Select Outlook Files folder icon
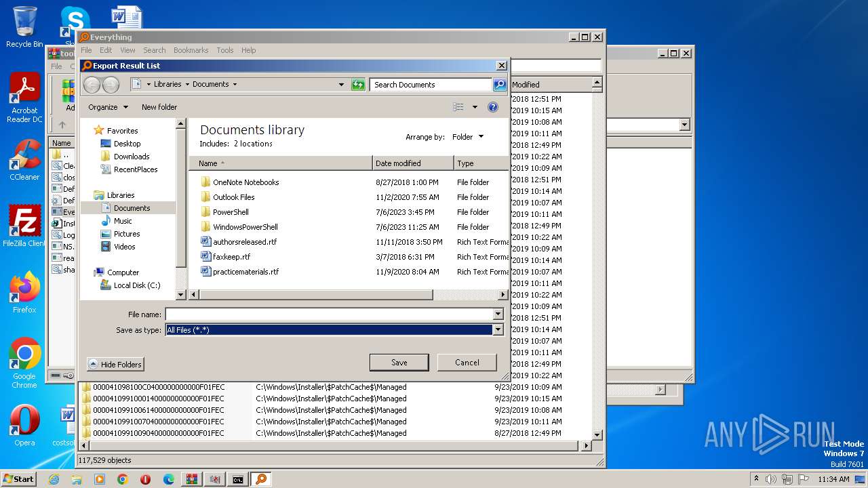The image size is (868, 488). (206, 197)
